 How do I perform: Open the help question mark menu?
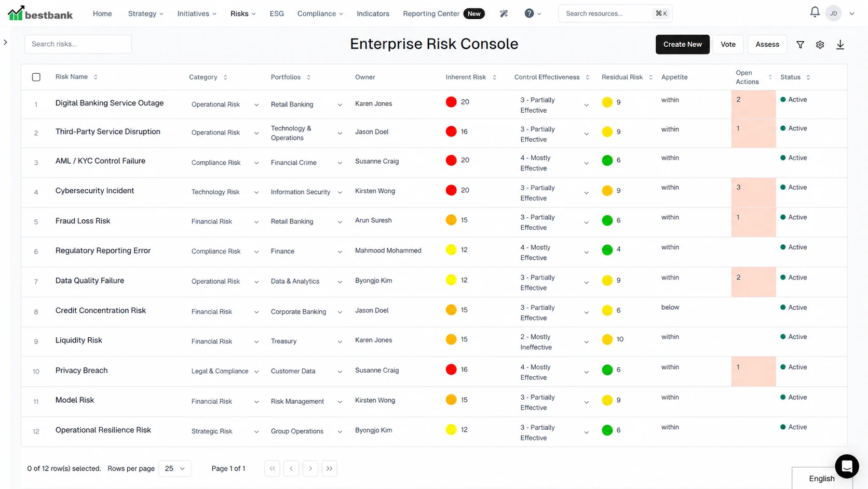533,14
